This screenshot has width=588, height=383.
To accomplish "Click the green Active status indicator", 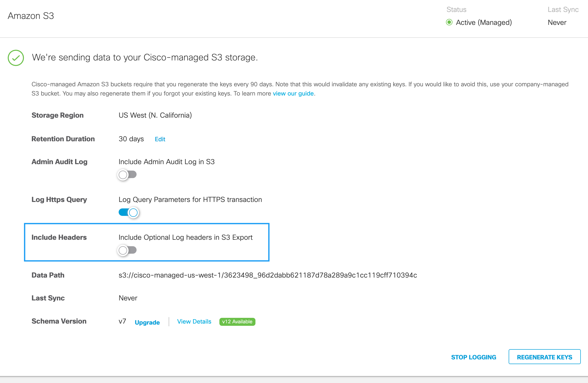I will 449,22.
